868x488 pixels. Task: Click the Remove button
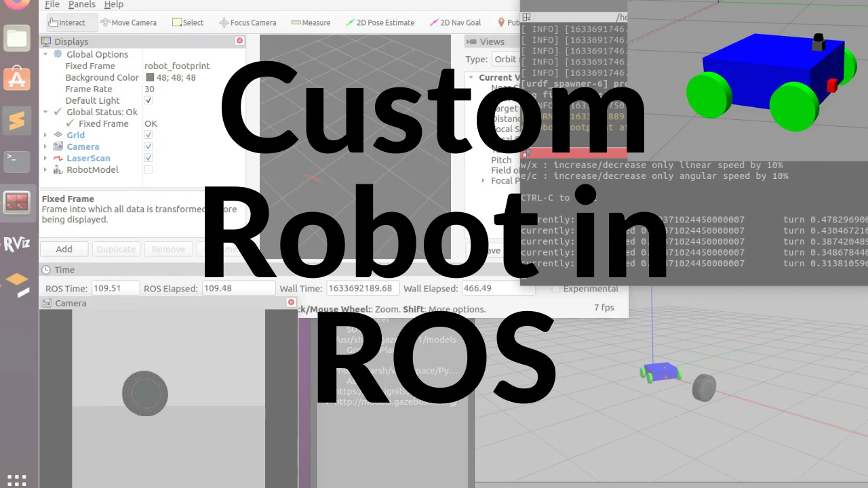[x=168, y=249]
